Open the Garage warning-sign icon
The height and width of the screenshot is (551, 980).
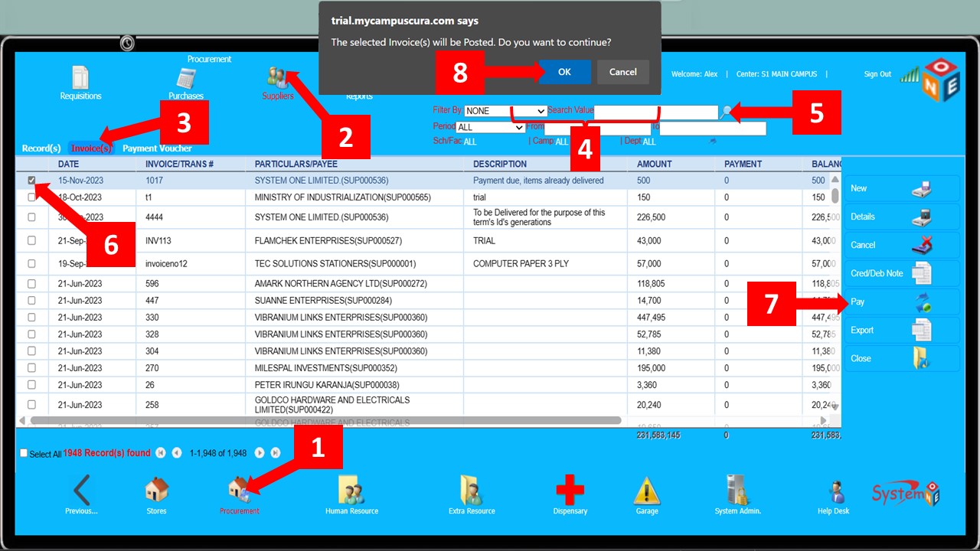[x=647, y=491]
